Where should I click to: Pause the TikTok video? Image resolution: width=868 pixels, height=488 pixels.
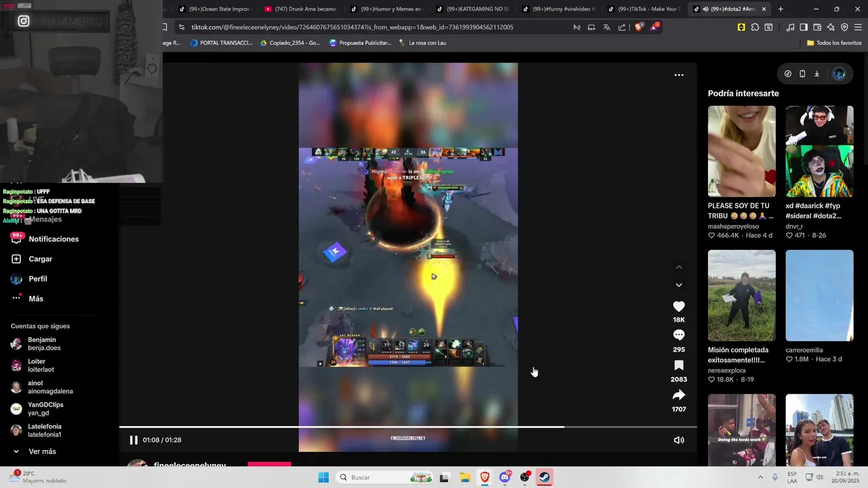coord(134,440)
